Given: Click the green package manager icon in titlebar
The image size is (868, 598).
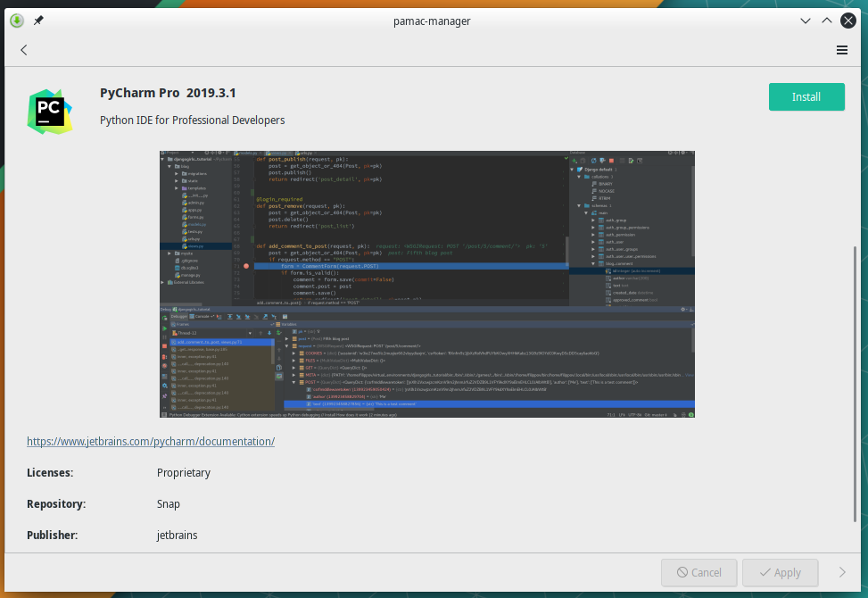Looking at the screenshot, I should (x=15, y=20).
